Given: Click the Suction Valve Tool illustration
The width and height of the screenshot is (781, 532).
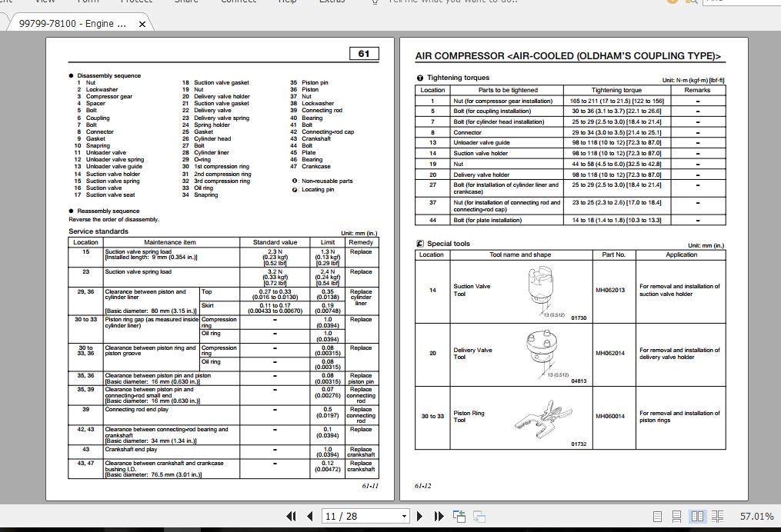Looking at the screenshot, I should tap(541, 290).
